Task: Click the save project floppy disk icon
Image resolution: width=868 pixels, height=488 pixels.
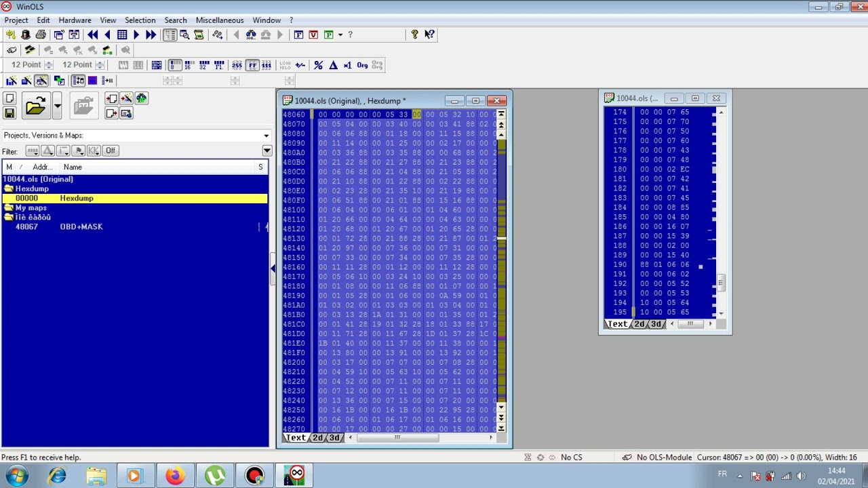Action: coord(9,113)
